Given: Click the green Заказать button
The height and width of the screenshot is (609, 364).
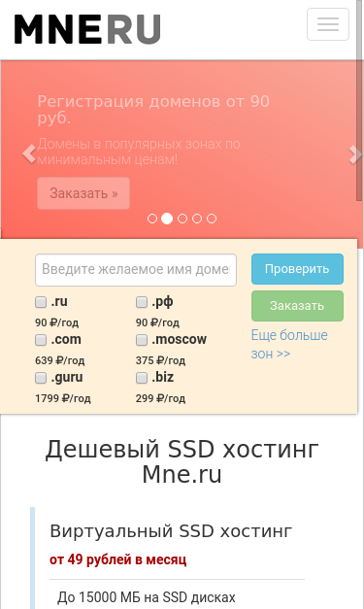Looking at the screenshot, I should click(x=297, y=306).
